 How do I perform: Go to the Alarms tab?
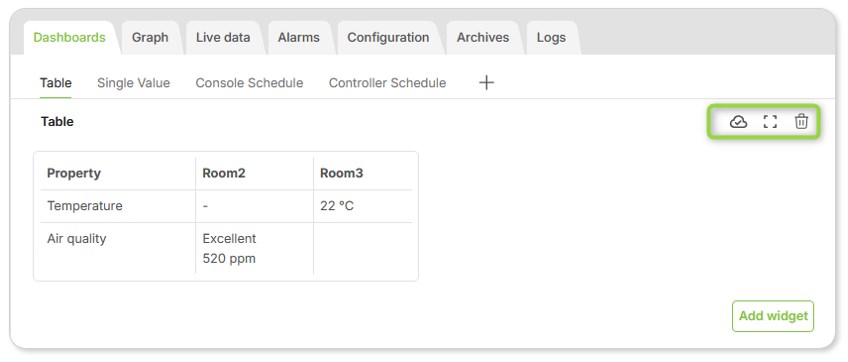click(299, 38)
